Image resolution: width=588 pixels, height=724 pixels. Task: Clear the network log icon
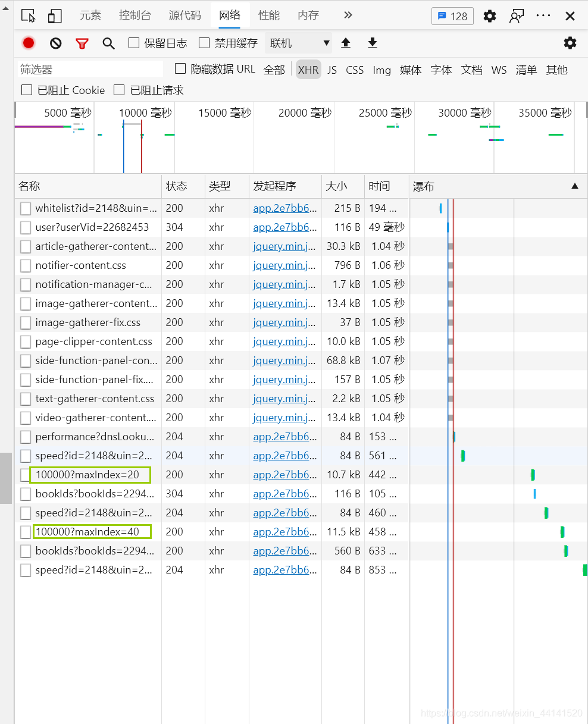56,43
